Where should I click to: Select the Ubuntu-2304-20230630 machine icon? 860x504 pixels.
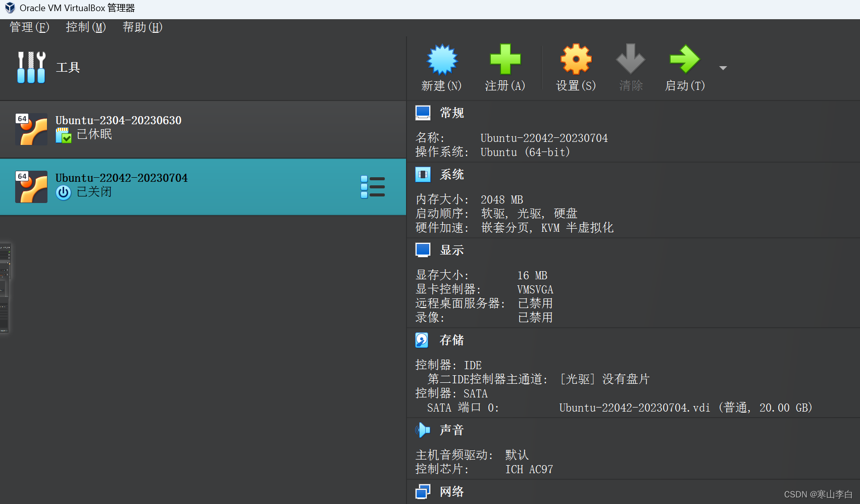31,129
